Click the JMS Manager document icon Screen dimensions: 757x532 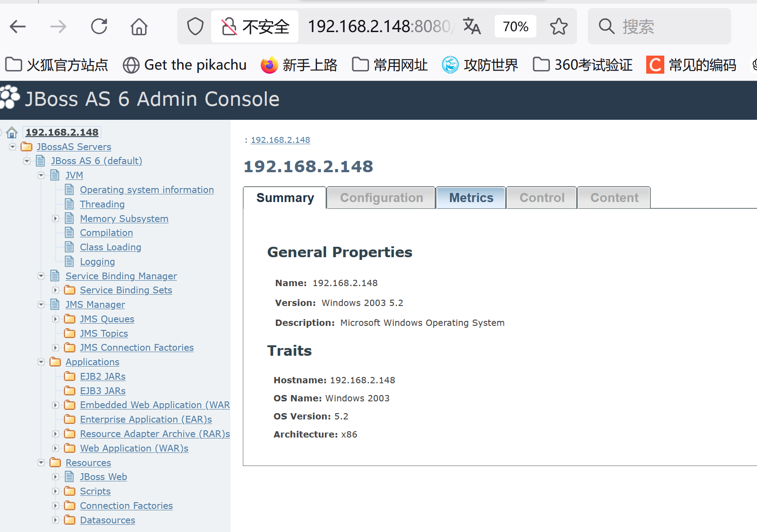click(x=55, y=305)
